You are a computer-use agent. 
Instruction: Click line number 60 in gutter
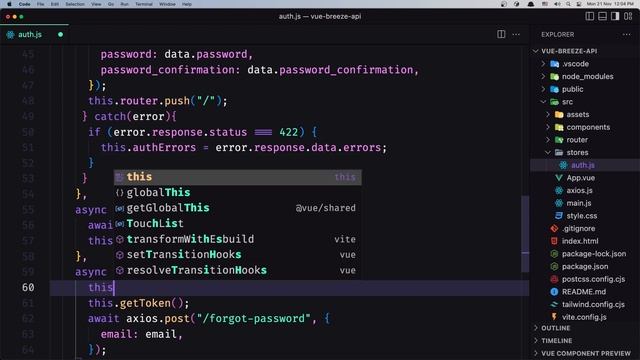28,287
